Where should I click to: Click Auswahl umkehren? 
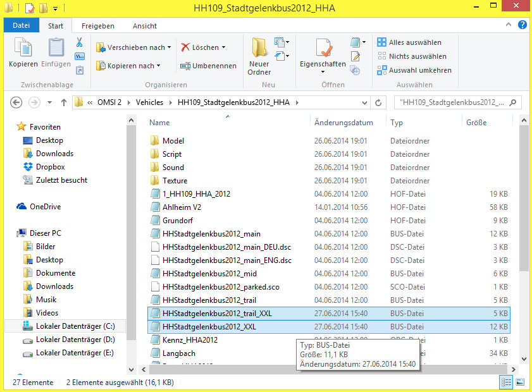pos(414,70)
